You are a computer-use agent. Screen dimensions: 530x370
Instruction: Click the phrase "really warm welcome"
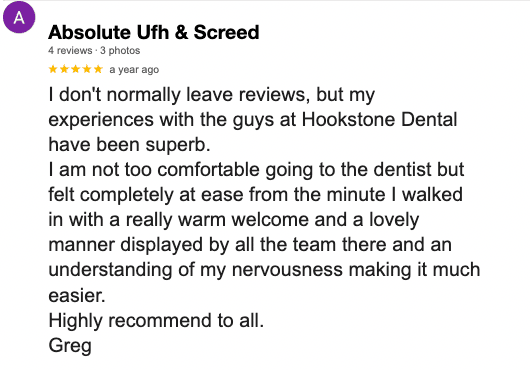[217, 220]
